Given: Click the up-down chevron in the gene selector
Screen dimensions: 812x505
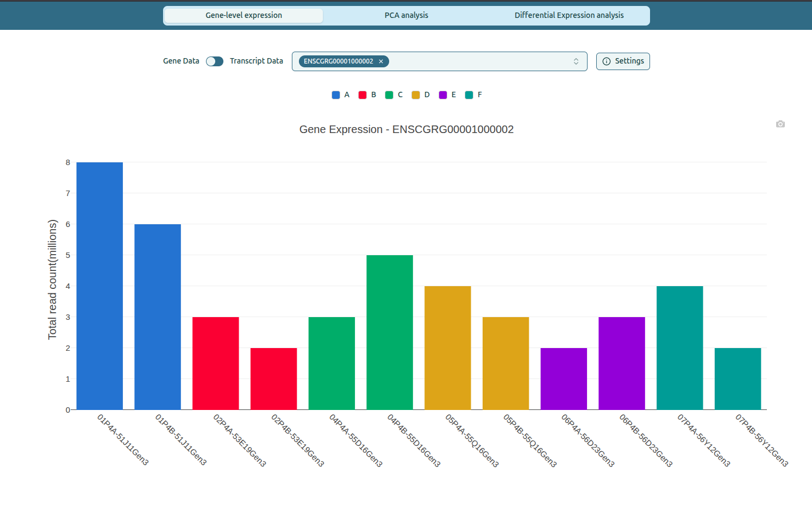Looking at the screenshot, I should pyautogui.click(x=576, y=61).
